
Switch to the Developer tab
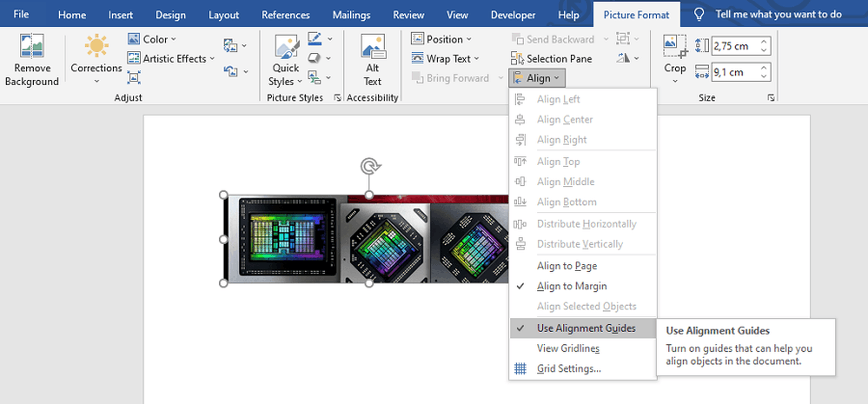pos(513,15)
